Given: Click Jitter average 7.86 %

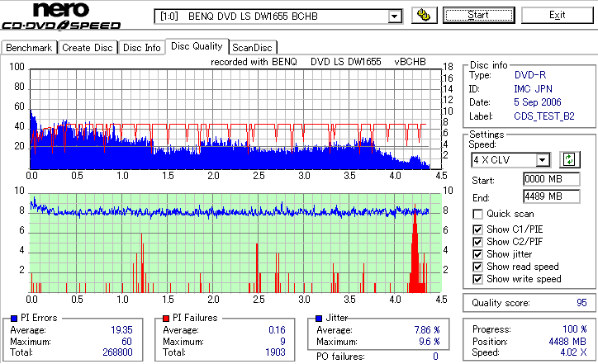Looking at the screenshot, I should point(427,330).
